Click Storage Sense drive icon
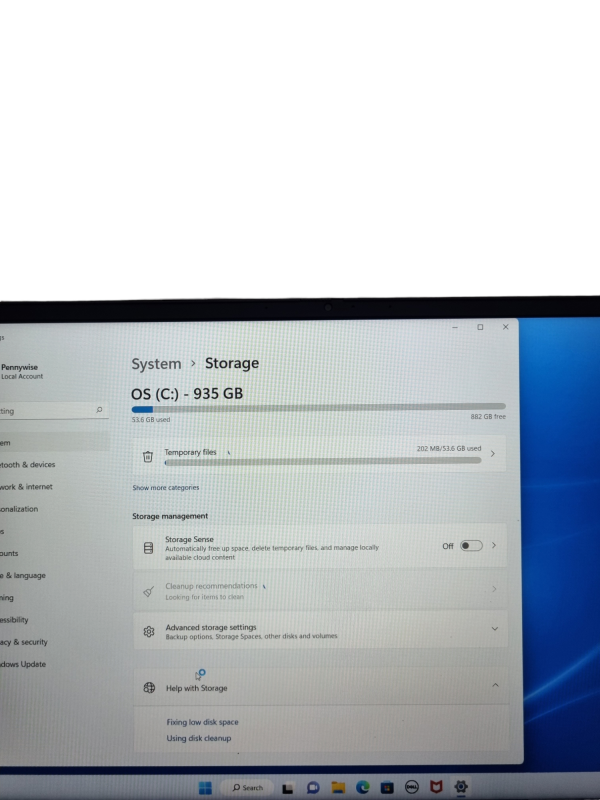 tap(148, 548)
